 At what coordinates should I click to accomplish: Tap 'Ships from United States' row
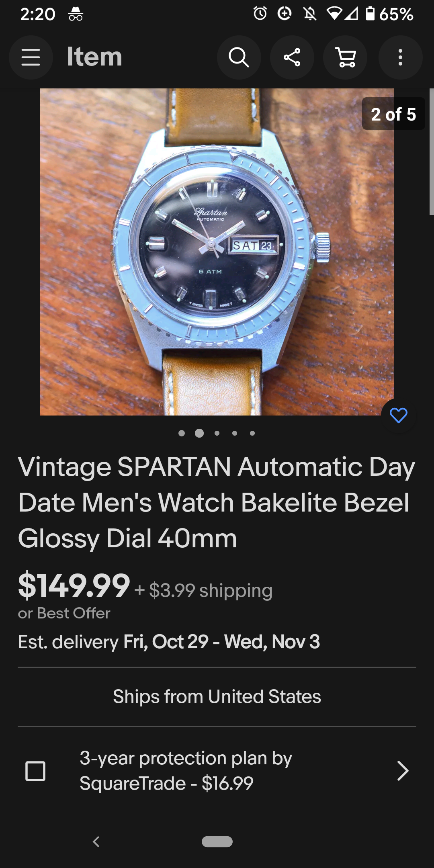pos(217,696)
